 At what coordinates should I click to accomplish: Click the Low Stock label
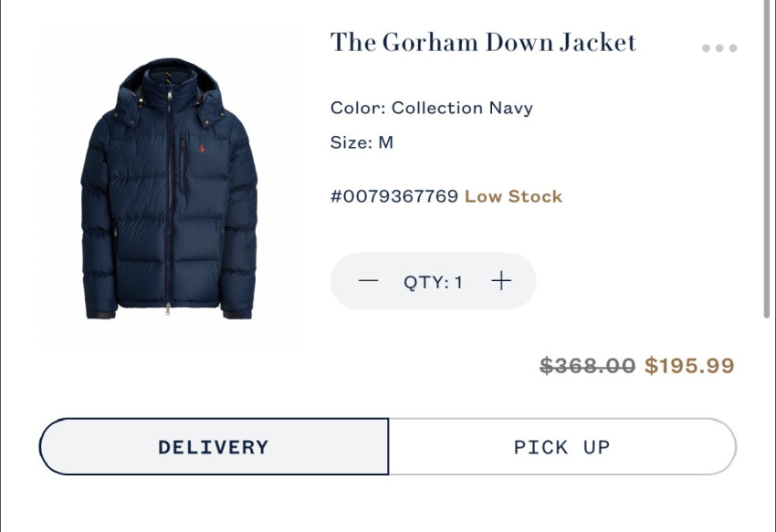click(513, 196)
